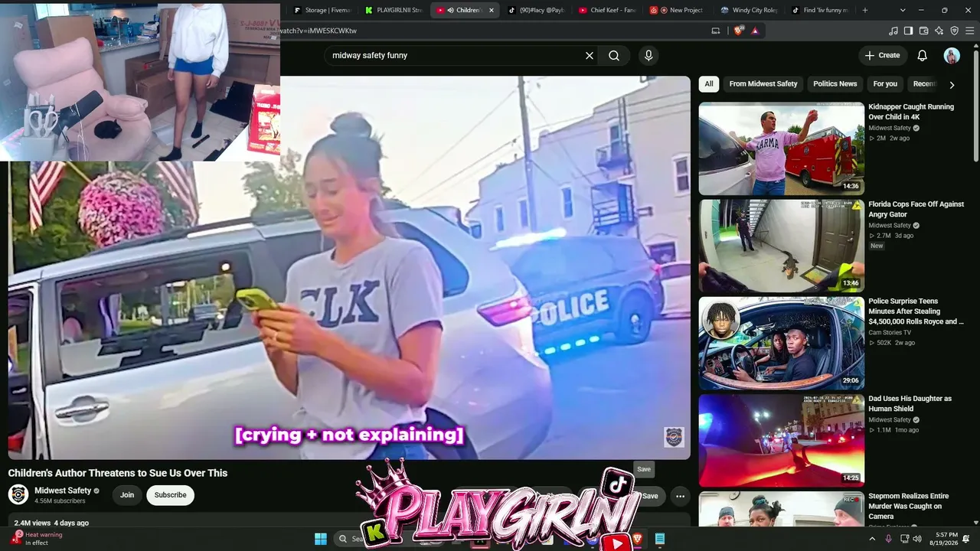Open Brave Shields lion icon in address bar
The width and height of the screenshot is (980, 551).
pos(738,31)
